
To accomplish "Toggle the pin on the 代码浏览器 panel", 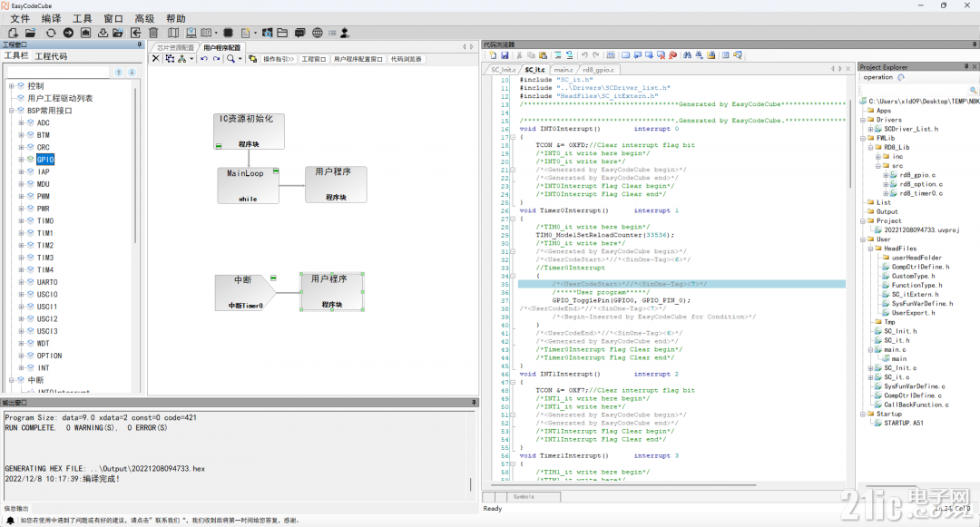I will (x=975, y=44).
